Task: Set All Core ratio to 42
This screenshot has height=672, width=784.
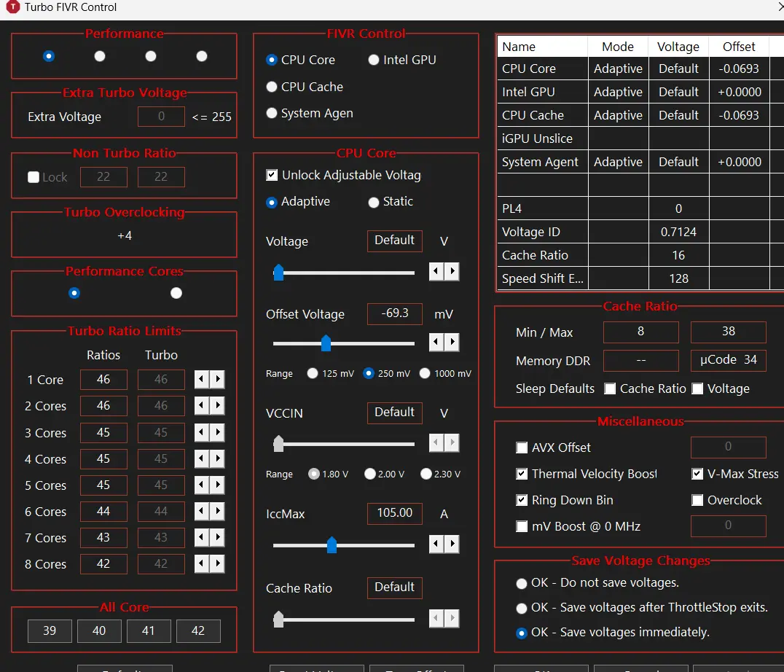Action: [x=198, y=631]
